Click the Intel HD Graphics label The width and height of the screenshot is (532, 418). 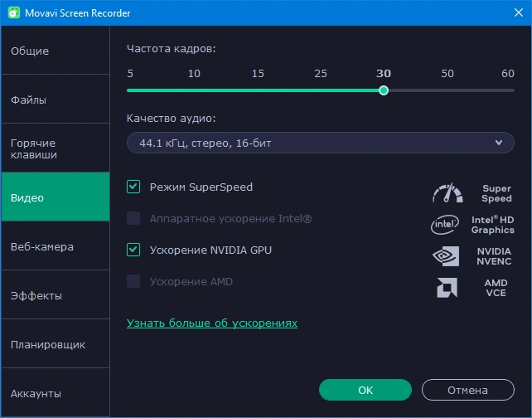tap(493, 225)
